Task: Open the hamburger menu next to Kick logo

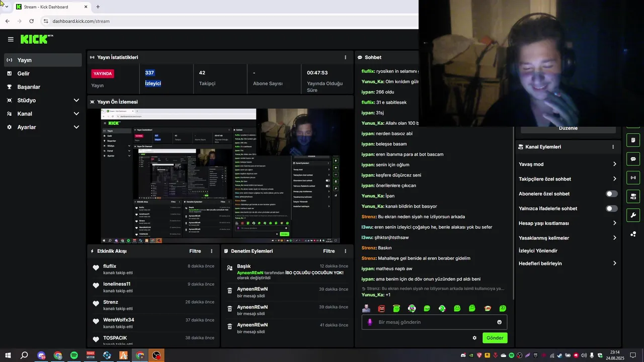Action: (x=11, y=39)
